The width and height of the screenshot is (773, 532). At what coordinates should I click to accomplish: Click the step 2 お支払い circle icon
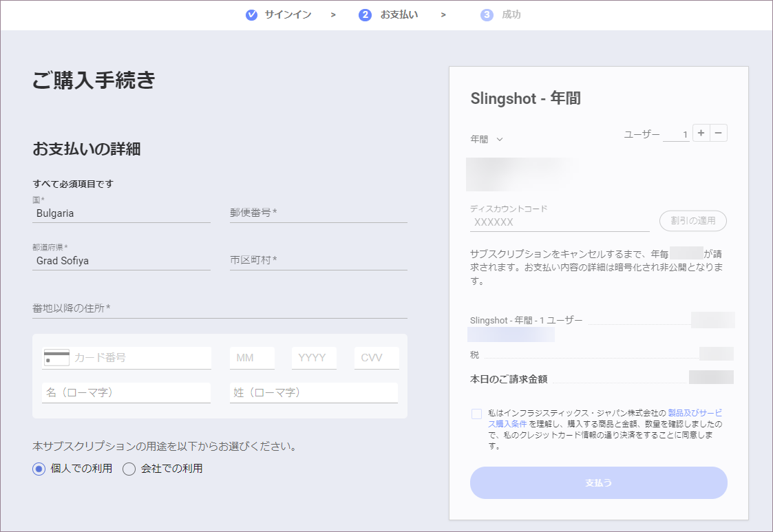pos(365,14)
